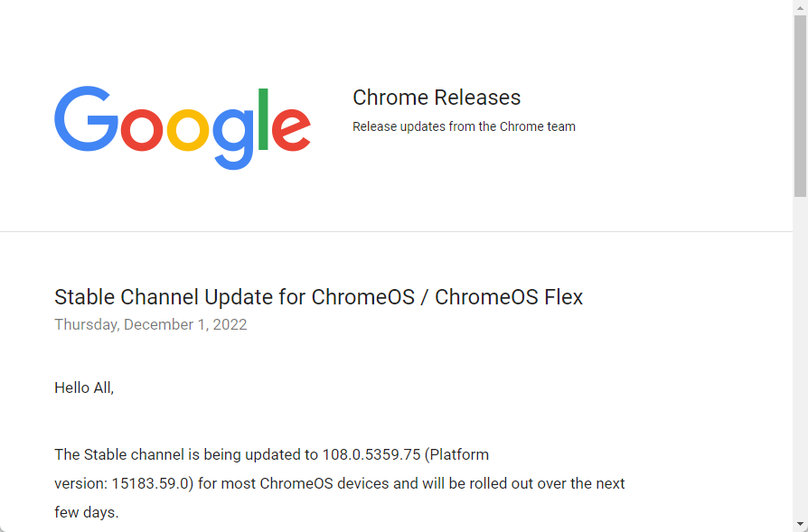
Task: Click the Hello All greeting text
Action: [83, 387]
